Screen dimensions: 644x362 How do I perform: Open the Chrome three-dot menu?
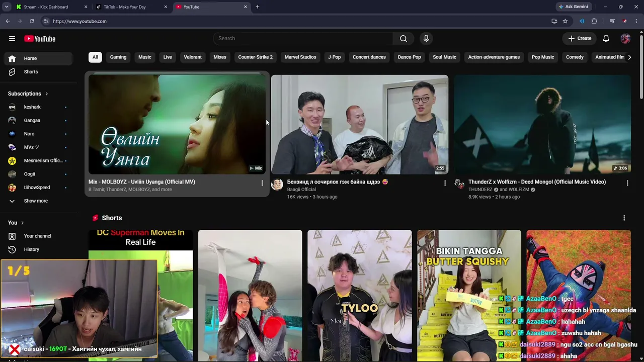[x=636, y=21]
